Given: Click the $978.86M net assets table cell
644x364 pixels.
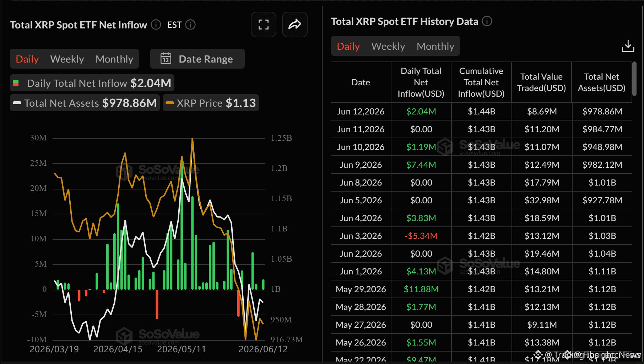Looking at the screenshot, I should click(x=602, y=112).
